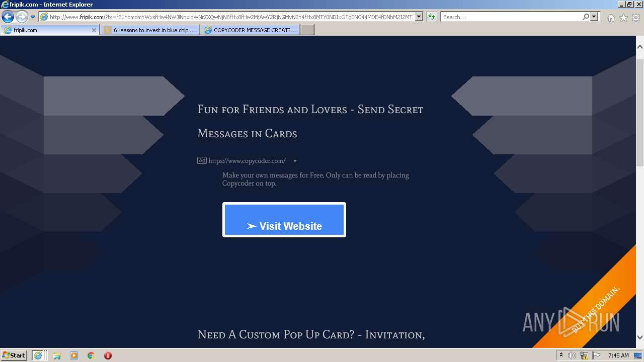Click inside the Search box

coord(512,17)
